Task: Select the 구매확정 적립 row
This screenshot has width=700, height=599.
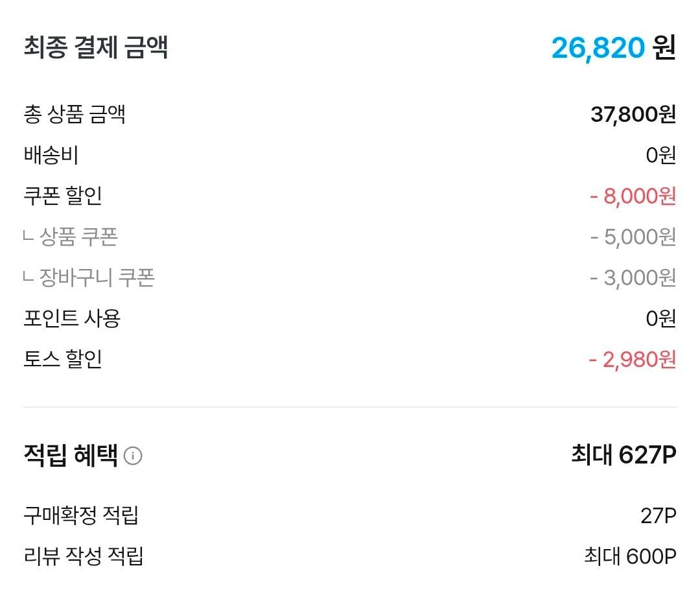Action: (349, 515)
